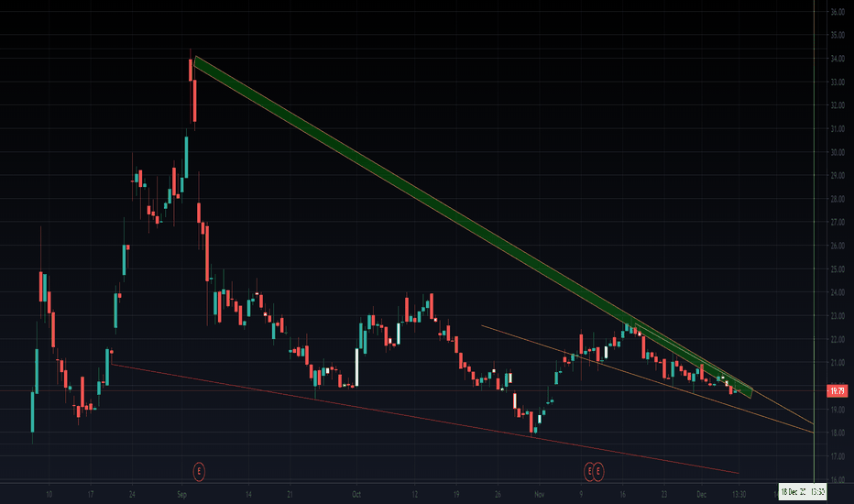854x504 pixels.
Task: Click the Sep label on time axis
Action: click(x=182, y=495)
